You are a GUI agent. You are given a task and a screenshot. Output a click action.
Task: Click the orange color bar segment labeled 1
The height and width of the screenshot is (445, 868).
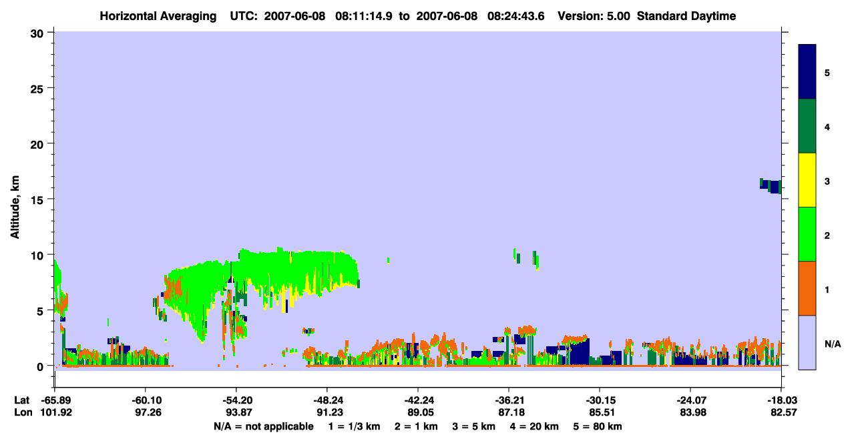point(807,288)
